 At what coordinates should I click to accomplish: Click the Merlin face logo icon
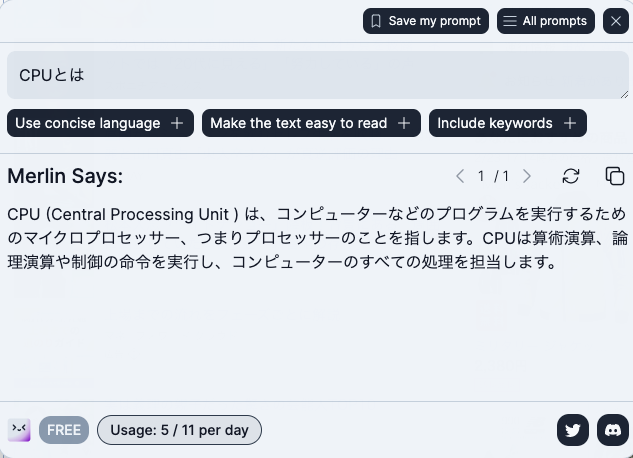pyautogui.click(x=19, y=430)
